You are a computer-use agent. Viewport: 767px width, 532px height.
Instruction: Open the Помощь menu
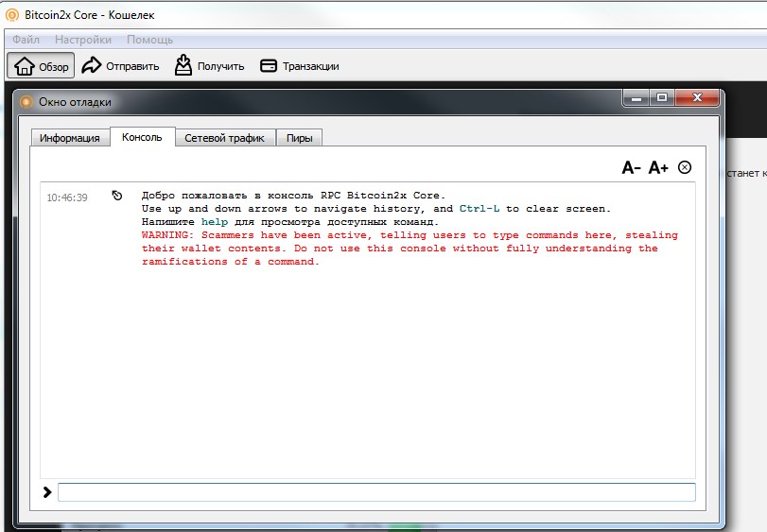(x=149, y=40)
